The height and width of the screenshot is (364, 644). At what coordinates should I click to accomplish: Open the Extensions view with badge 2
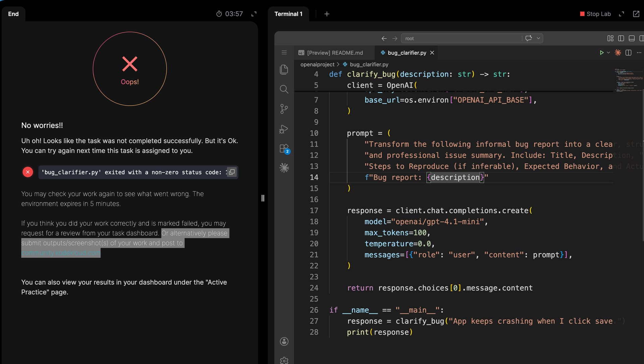click(284, 148)
